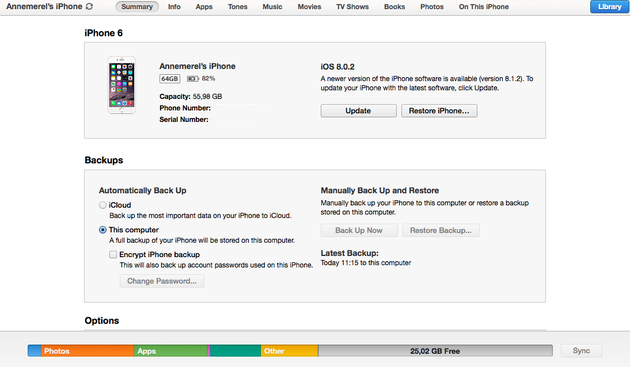This screenshot has height=367, width=630.
Task: Open the Summary tab
Action: pos(137,7)
